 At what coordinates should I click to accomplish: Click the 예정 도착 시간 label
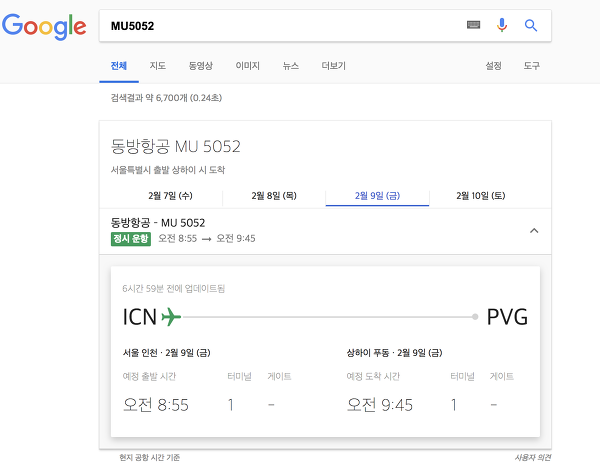point(373,376)
